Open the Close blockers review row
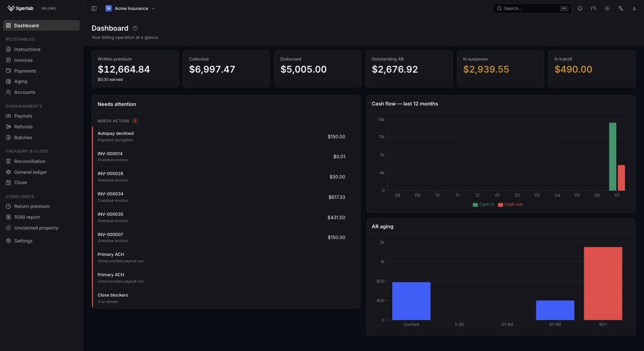The image size is (644, 351). (x=226, y=298)
